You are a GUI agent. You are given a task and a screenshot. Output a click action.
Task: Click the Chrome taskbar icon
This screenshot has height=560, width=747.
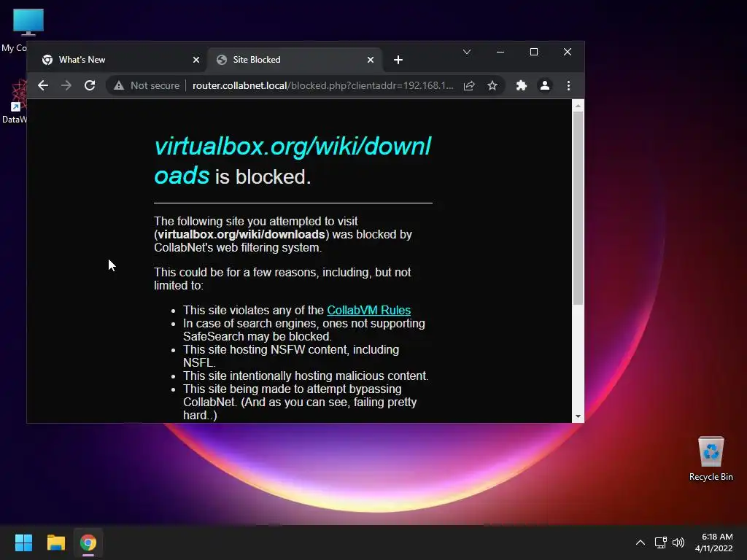pyautogui.click(x=88, y=542)
